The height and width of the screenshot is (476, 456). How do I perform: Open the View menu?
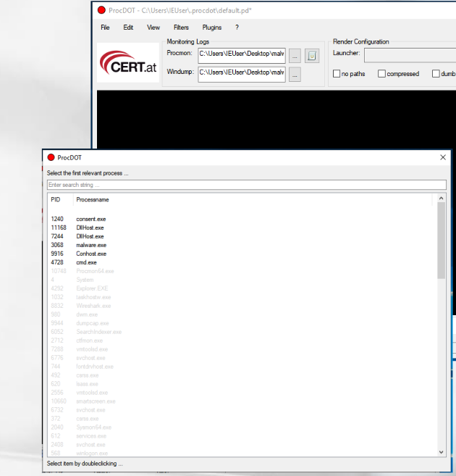point(153,28)
